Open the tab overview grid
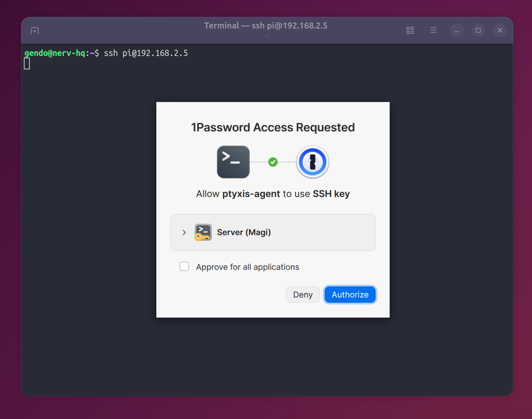The height and width of the screenshot is (419, 532). (x=410, y=30)
